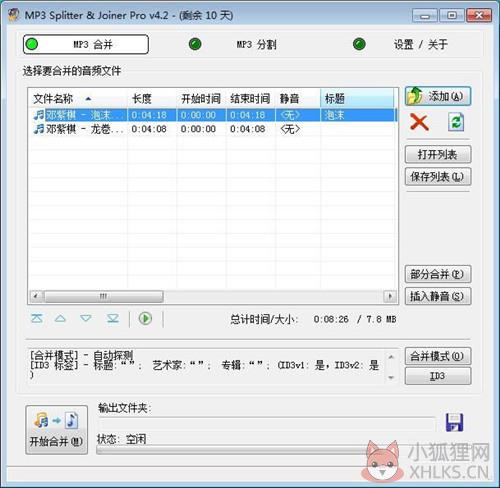Open the 设置 / 关于 tab

coord(400,44)
